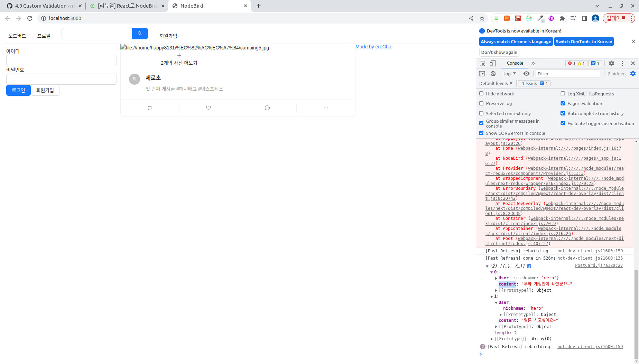Open comments via the speech bubble icon
Image resolution: width=639 pixels, height=364 pixels.
[x=267, y=108]
